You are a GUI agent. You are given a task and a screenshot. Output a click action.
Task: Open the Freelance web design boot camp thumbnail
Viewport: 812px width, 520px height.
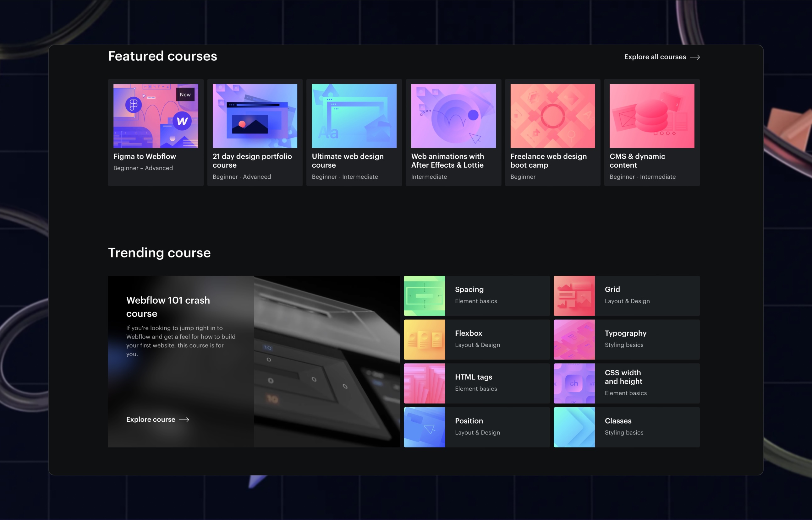(552, 116)
